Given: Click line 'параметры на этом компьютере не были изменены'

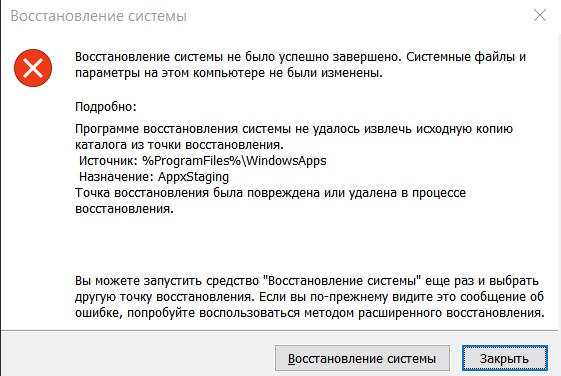Looking at the screenshot, I should point(229,73).
